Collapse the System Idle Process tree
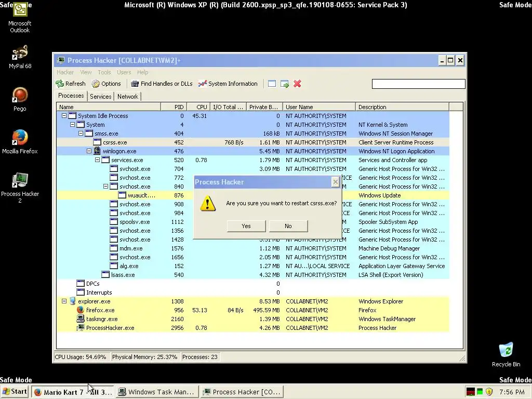This screenshot has height=399, width=532. [x=64, y=116]
